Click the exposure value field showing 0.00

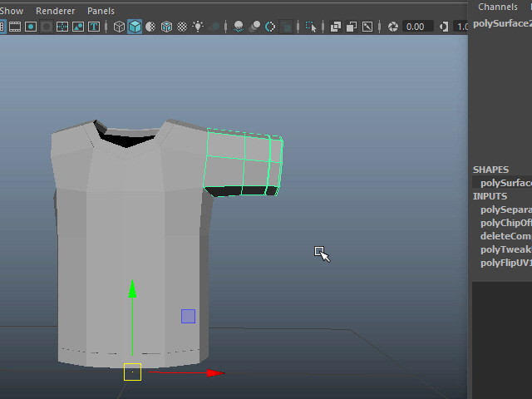418,27
